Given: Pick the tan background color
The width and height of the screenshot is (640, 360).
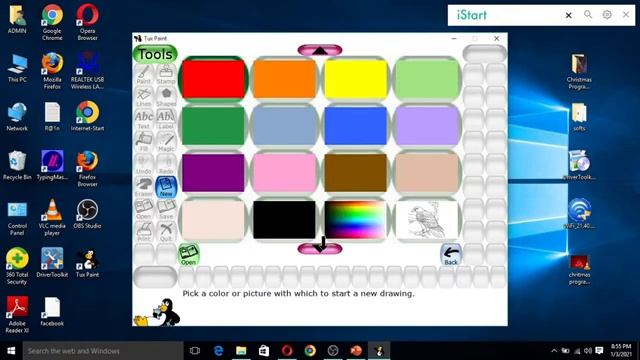Looking at the screenshot, I should pos(427,173).
